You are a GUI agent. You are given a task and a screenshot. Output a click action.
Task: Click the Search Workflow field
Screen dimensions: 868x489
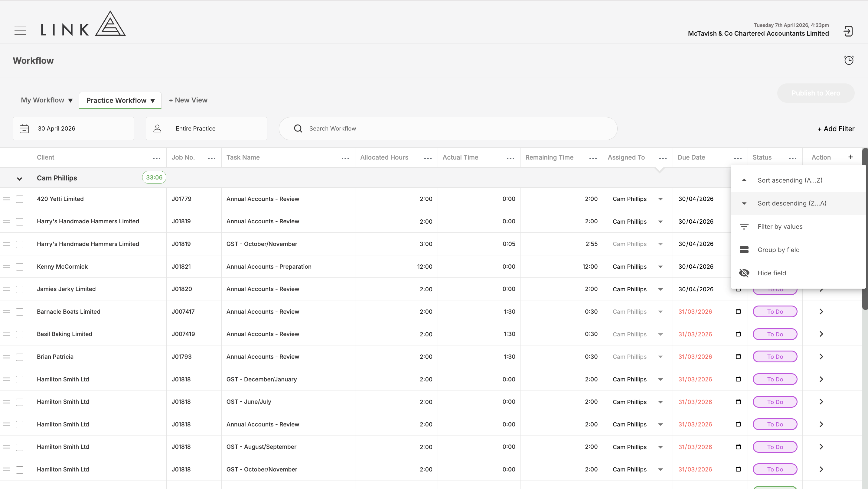pos(448,129)
